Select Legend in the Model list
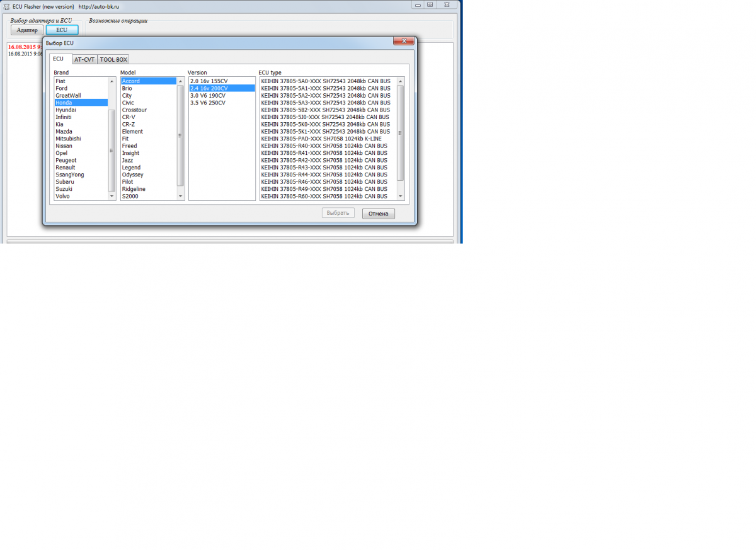Viewport: 756px width, 550px height. 149,168
